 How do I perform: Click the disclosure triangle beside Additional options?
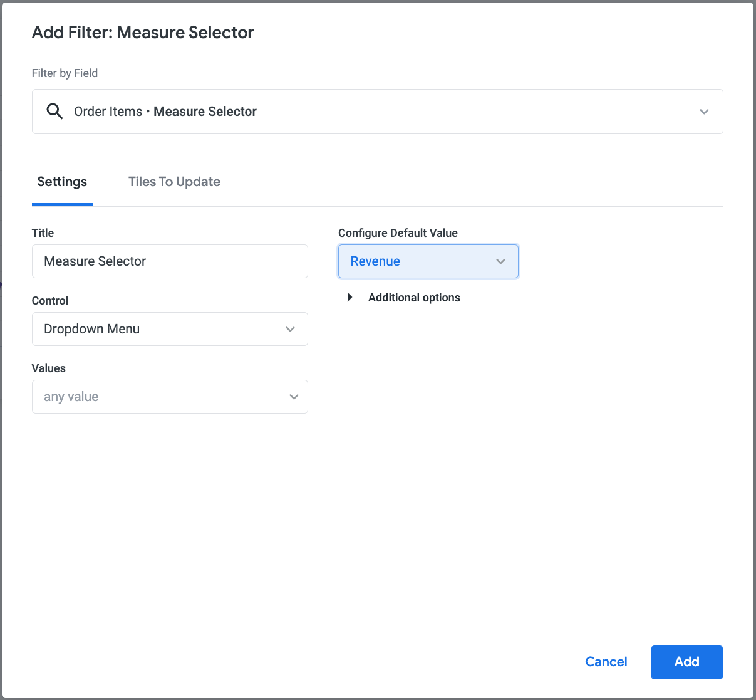(350, 297)
